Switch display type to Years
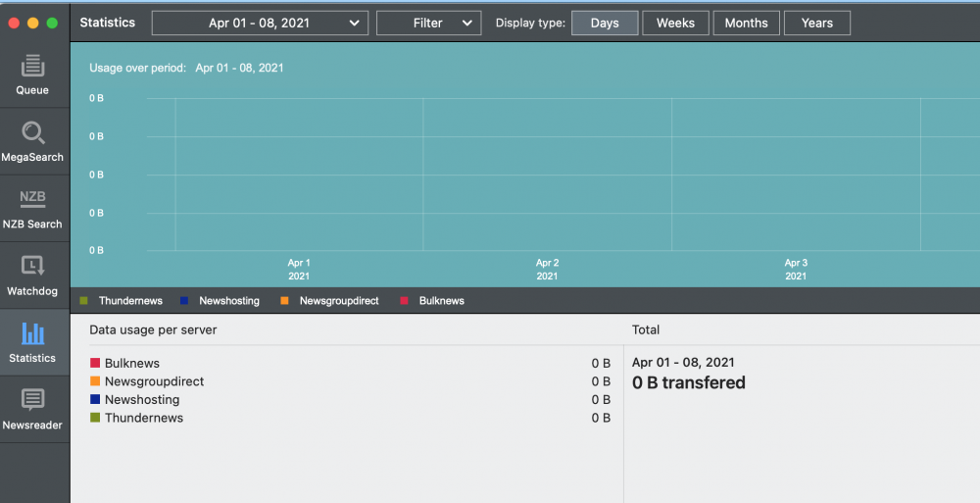 click(816, 23)
